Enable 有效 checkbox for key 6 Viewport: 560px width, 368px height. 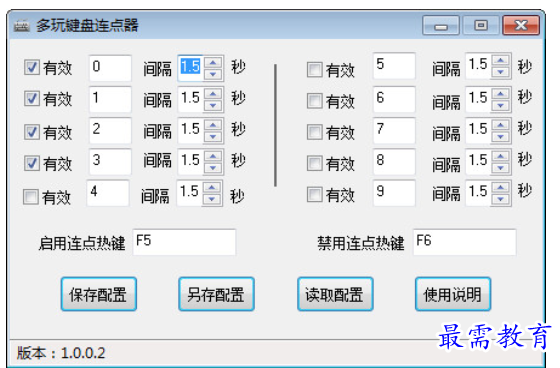click(x=314, y=101)
